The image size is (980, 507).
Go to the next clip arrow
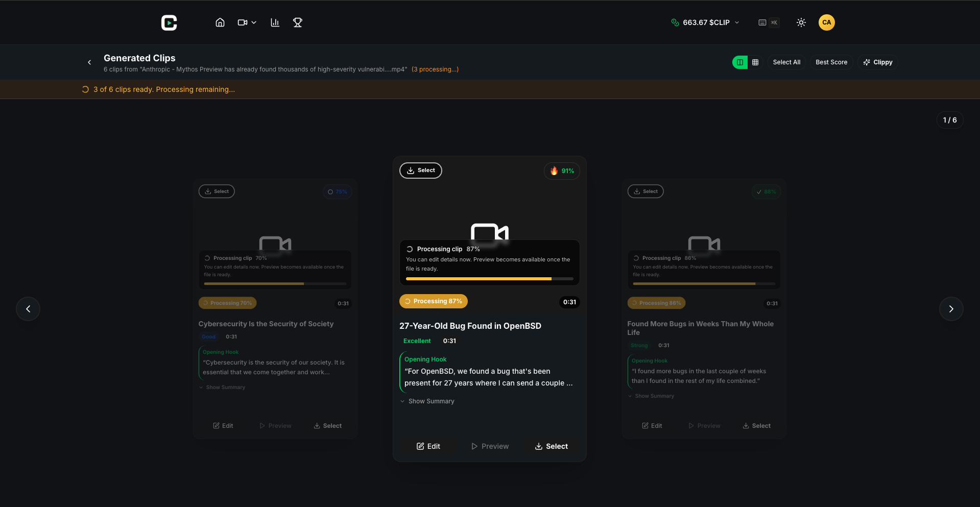[x=951, y=309]
